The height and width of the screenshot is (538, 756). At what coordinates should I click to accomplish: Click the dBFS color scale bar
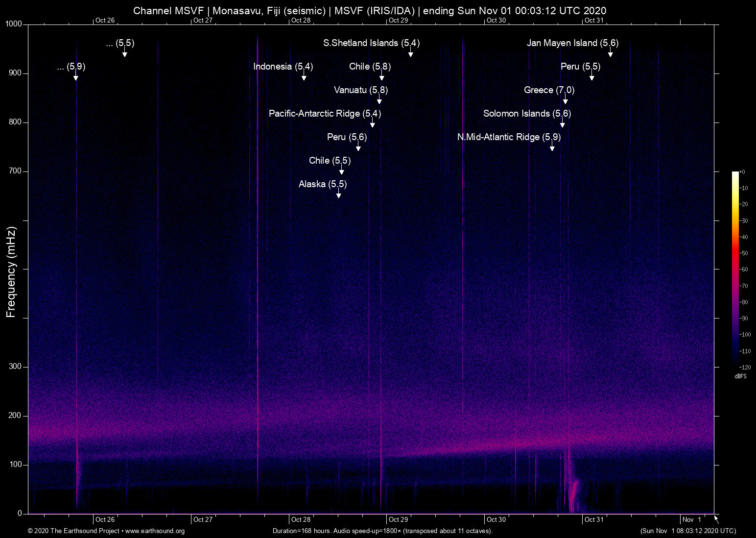[735, 269]
